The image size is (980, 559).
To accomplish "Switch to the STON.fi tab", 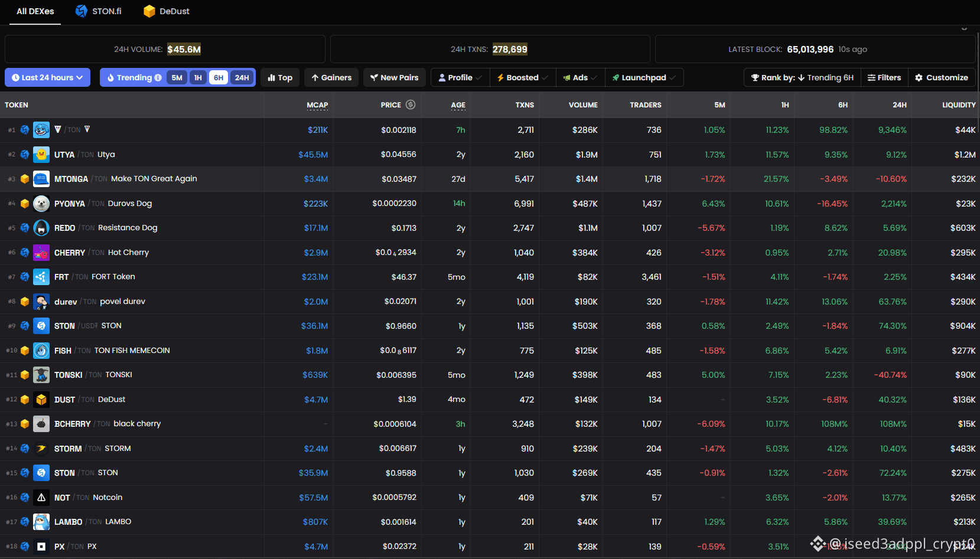I will [99, 11].
